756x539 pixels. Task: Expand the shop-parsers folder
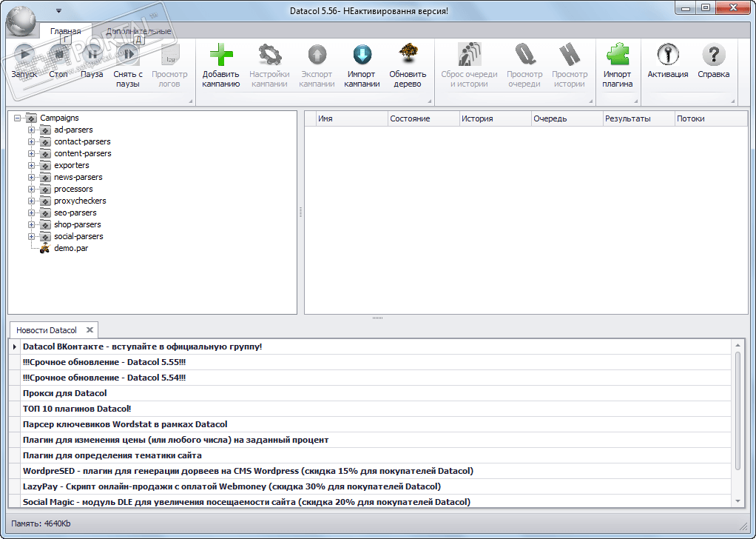point(31,224)
